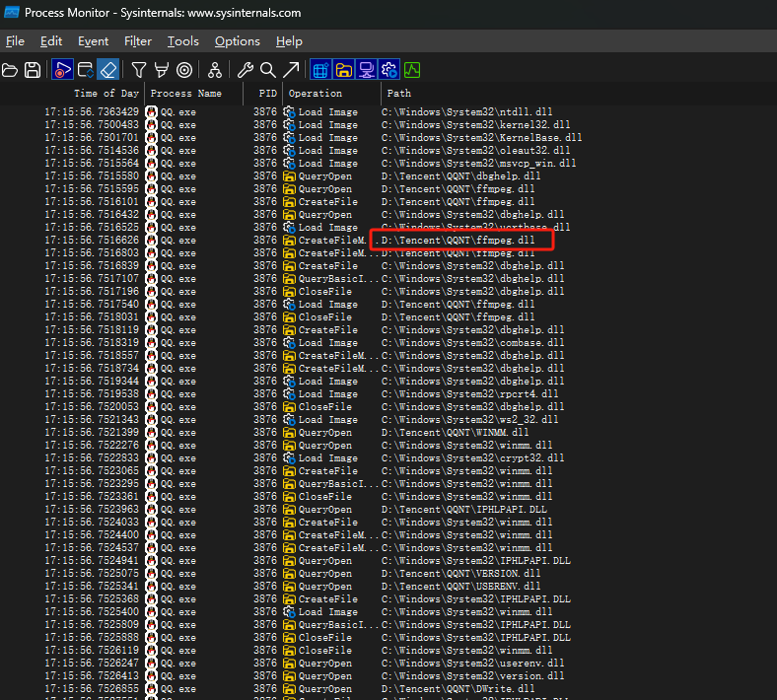777x700 pixels.
Task: Open the File menu
Action: click(x=15, y=41)
